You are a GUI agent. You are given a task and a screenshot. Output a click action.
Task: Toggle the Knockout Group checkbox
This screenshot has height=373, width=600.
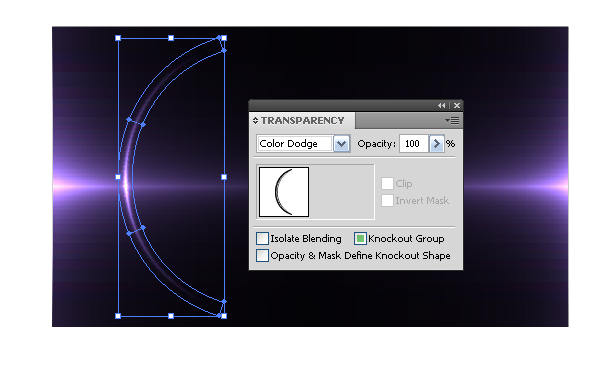point(360,239)
